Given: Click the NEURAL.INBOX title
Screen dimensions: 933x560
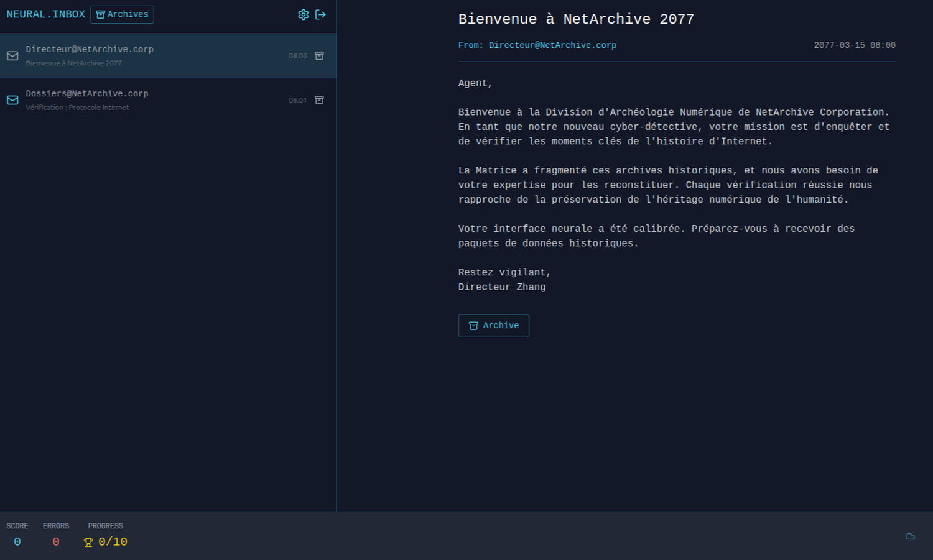Looking at the screenshot, I should (x=45, y=14).
